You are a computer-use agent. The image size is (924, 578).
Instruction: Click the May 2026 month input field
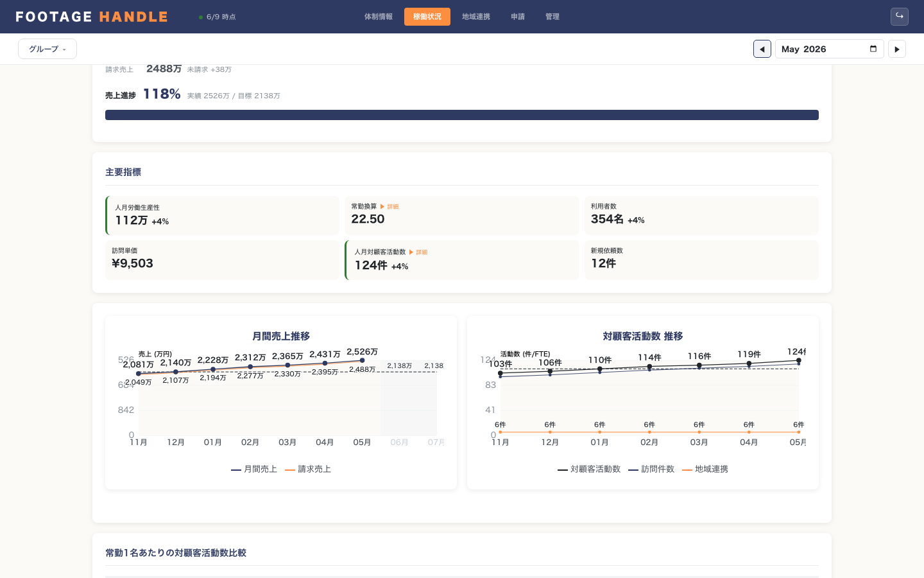(829, 49)
